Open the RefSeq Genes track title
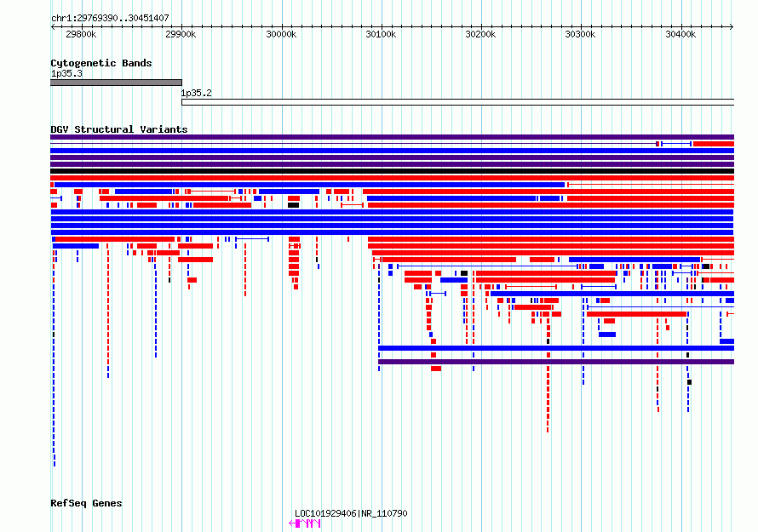This screenshot has height=532, width=758. pyautogui.click(x=86, y=503)
